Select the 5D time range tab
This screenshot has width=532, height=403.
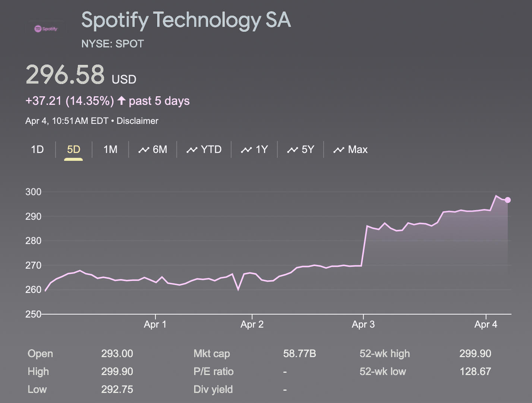tap(73, 150)
